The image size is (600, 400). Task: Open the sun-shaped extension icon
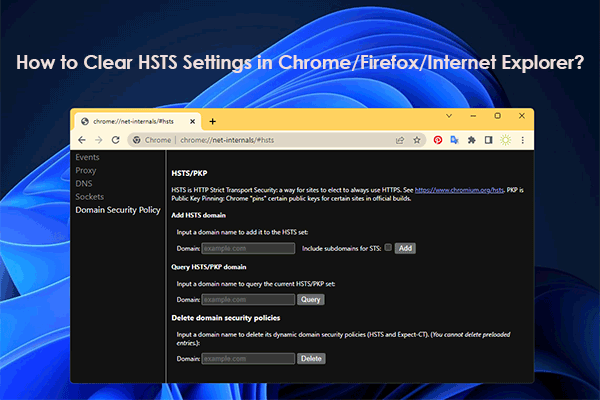pyautogui.click(x=505, y=140)
